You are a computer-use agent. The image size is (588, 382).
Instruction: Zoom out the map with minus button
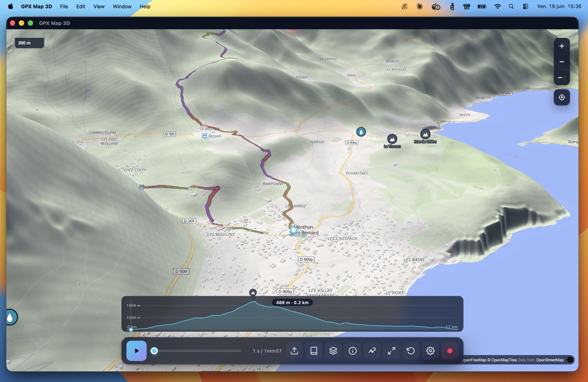pyautogui.click(x=562, y=62)
